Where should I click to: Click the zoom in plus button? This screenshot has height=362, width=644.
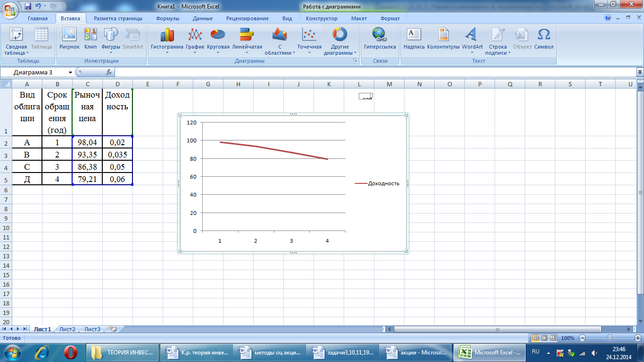tap(638, 338)
